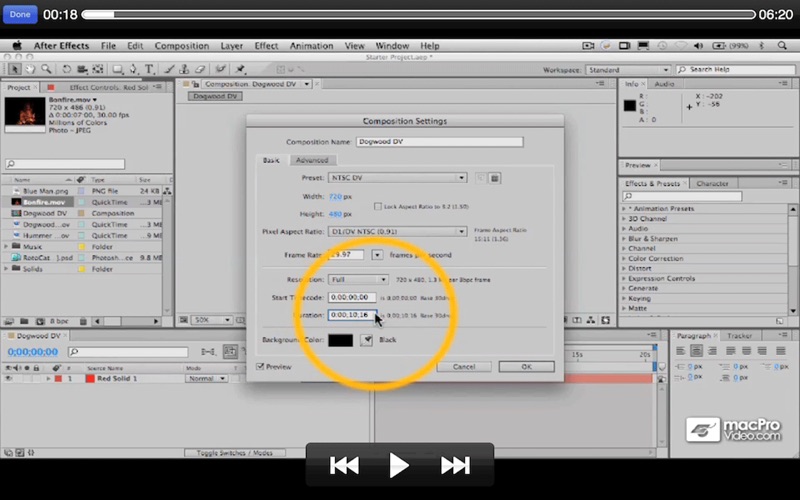
Task: Select the Zoom magnifier tool
Action: pos(46,69)
